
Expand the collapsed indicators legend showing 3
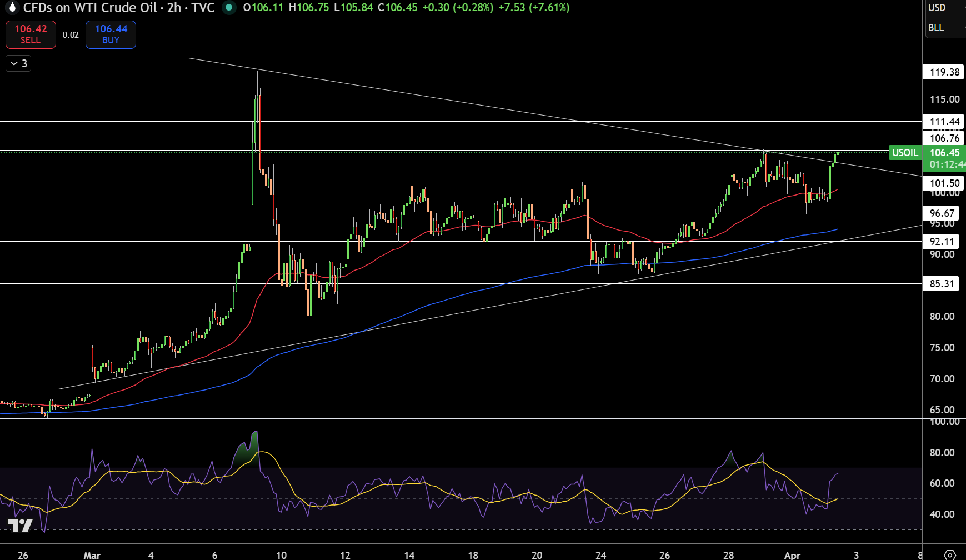pos(18,63)
